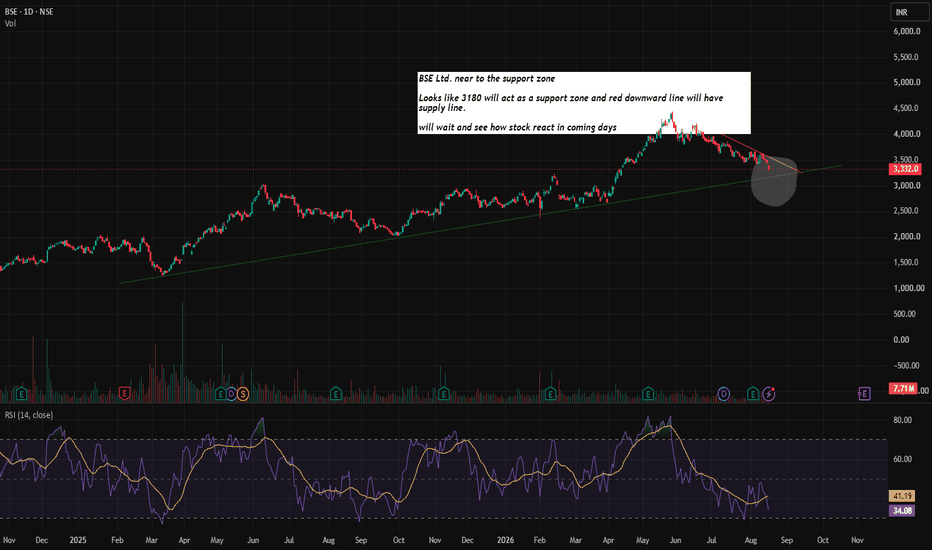This screenshot has width=932, height=550.
Task: Click the 60.00 RSI scale label
Action: [902, 459]
